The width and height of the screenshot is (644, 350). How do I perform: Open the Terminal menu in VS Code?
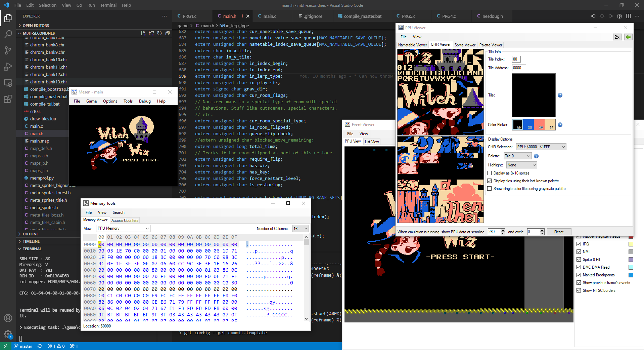point(108,5)
